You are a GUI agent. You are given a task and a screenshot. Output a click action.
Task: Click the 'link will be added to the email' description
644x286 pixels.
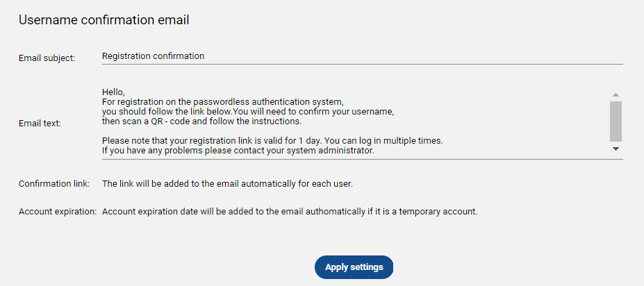[227, 184]
